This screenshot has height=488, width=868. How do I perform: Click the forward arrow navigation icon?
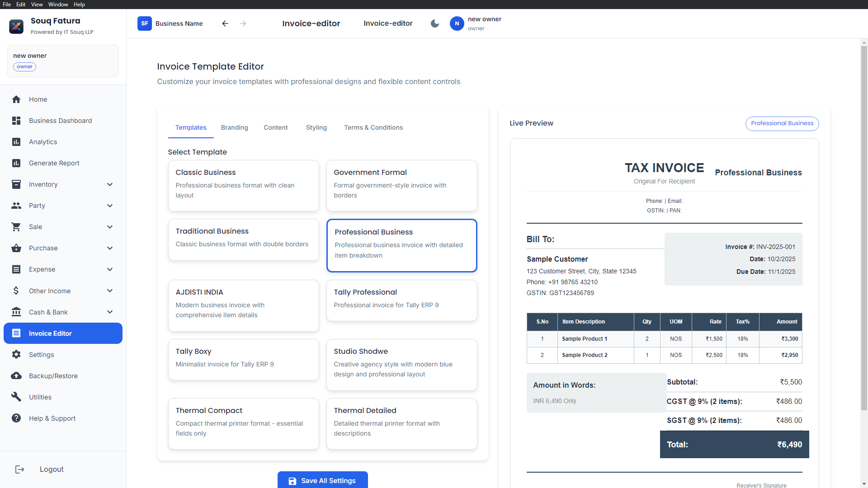[243, 23]
